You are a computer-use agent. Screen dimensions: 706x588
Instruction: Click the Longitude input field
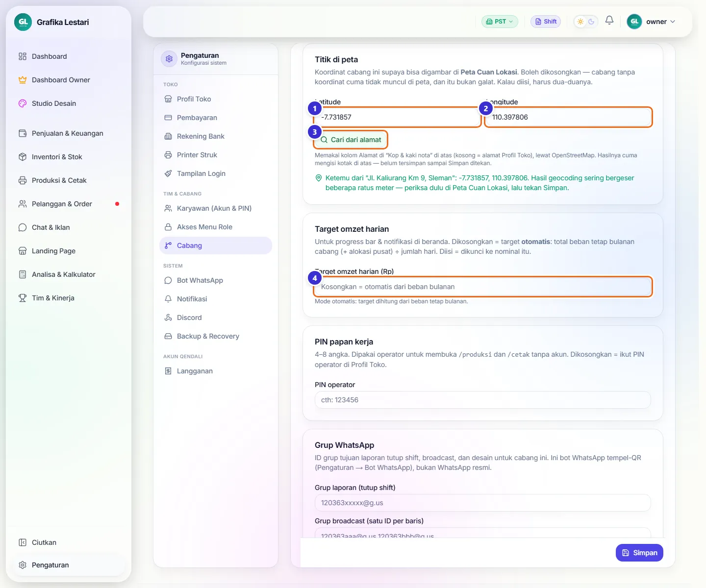(568, 117)
